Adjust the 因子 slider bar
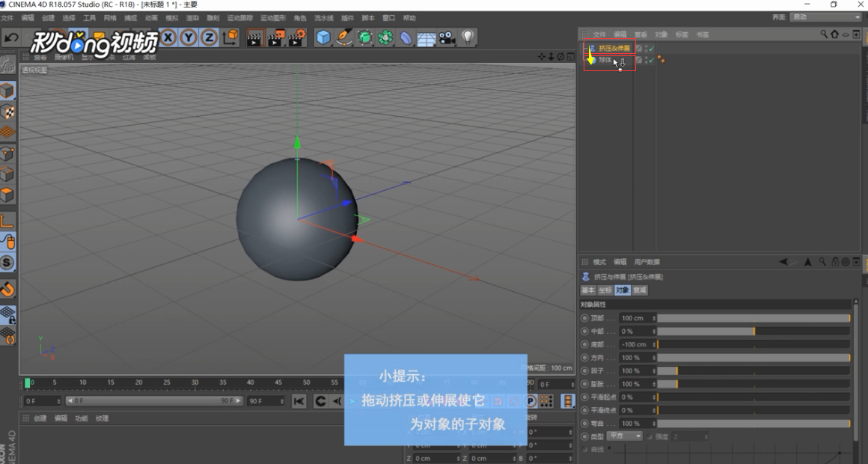The image size is (868, 464). tap(754, 371)
